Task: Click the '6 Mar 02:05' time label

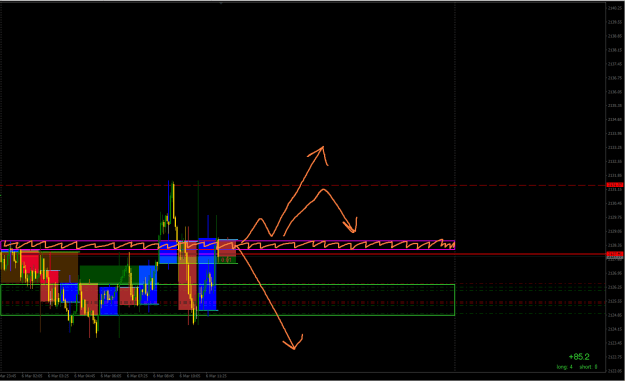Action: [x=32, y=376]
